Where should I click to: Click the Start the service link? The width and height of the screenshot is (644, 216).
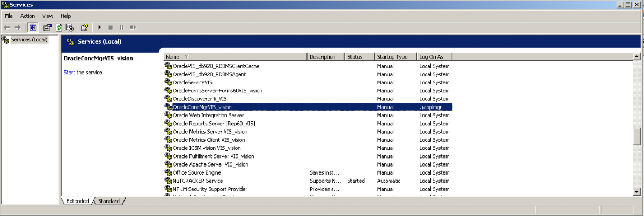69,73
